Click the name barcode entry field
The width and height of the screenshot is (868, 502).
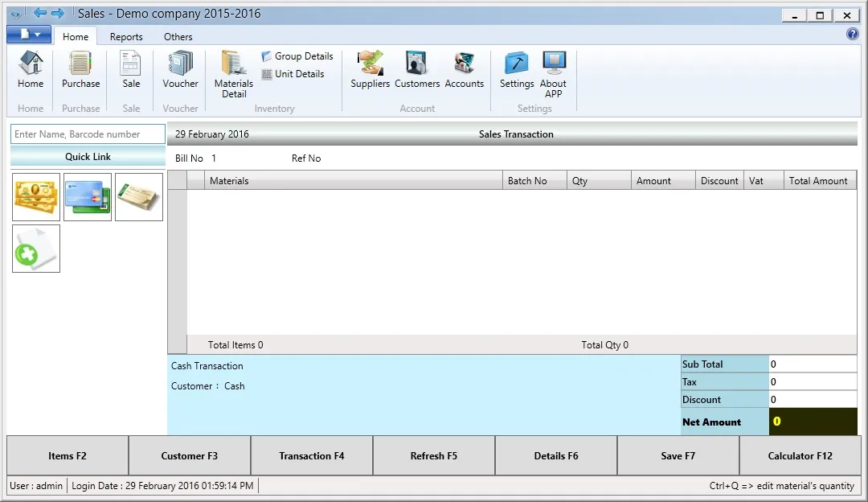click(87, 134)
